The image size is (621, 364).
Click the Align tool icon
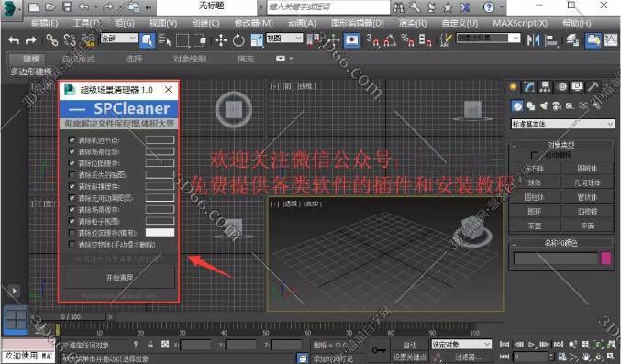tap(551, 40)
